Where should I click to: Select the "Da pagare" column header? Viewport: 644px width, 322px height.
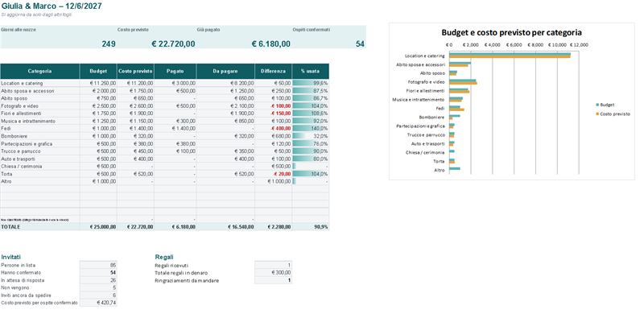click(x=225, y=71)
